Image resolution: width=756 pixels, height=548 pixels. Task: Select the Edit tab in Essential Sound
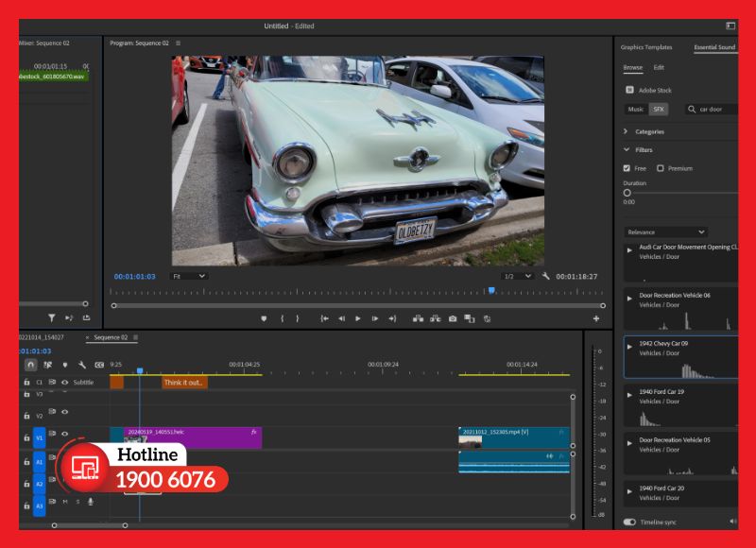(659, 67)
